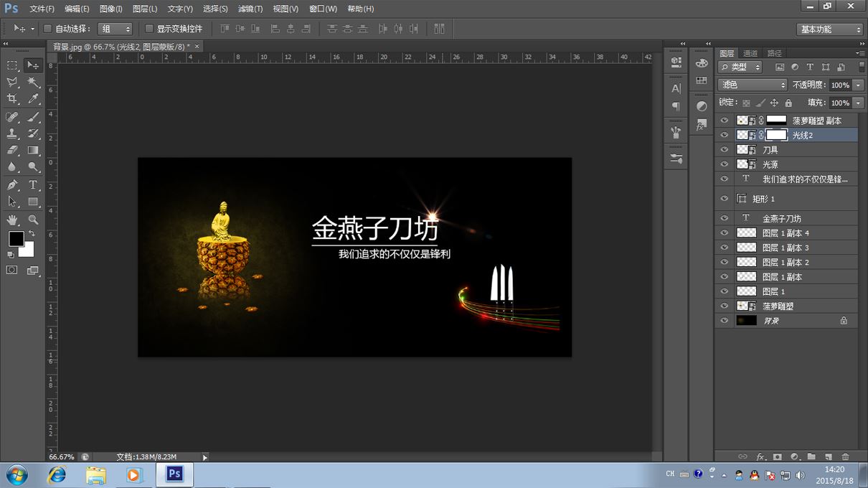
Task: Click the 光线2 layer mask thumbnail
Action: 776,135
